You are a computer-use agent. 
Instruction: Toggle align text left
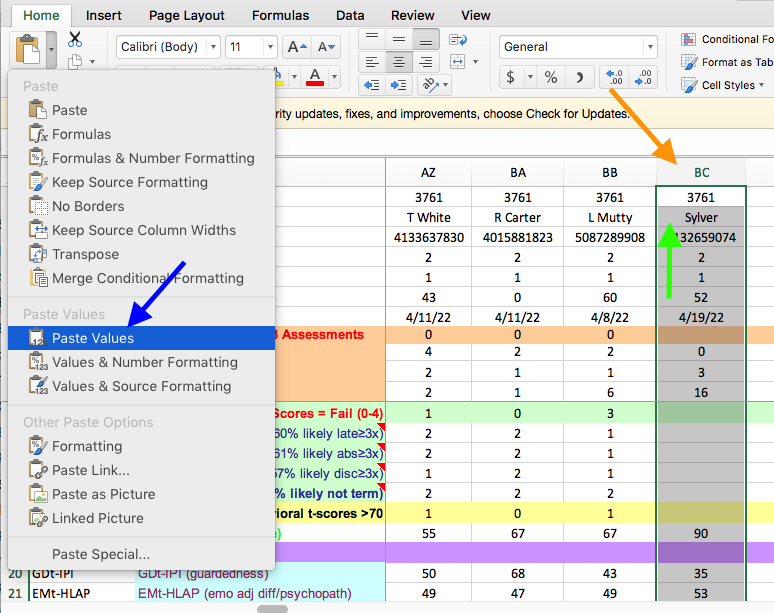[x=372, y=62]
